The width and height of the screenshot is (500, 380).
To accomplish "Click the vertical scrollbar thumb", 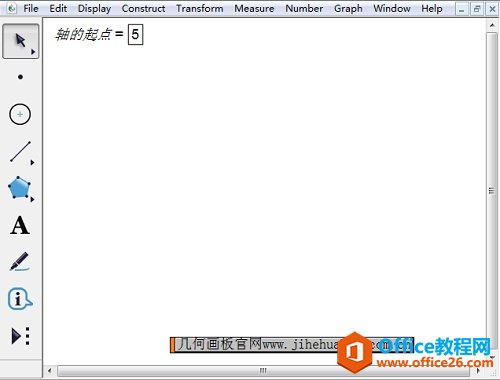I will pyautogui.click(x=492, y=191).
